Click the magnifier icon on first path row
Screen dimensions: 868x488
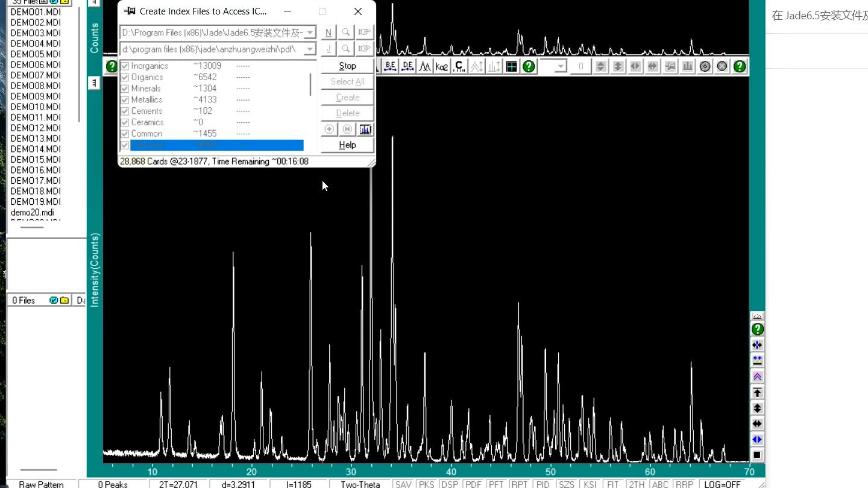click(x=346, y=32)
